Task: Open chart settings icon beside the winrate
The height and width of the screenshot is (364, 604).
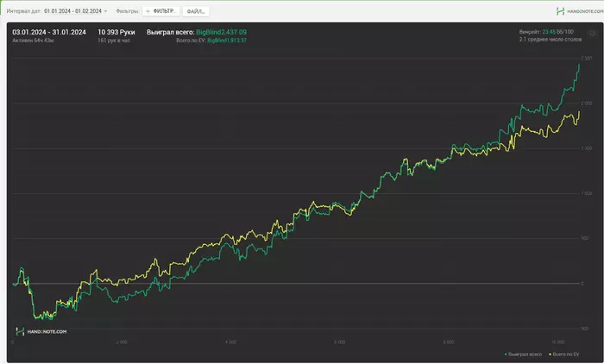Action: coord(593,34)
